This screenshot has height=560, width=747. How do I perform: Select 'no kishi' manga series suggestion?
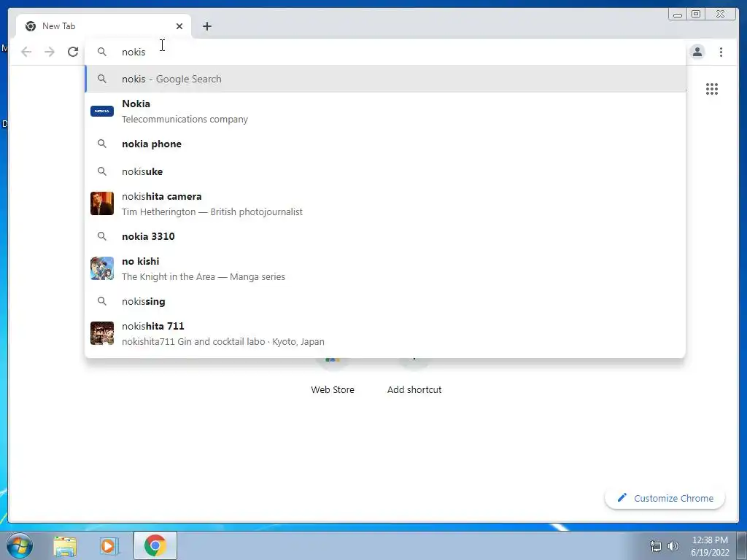(x=385, y=268)
